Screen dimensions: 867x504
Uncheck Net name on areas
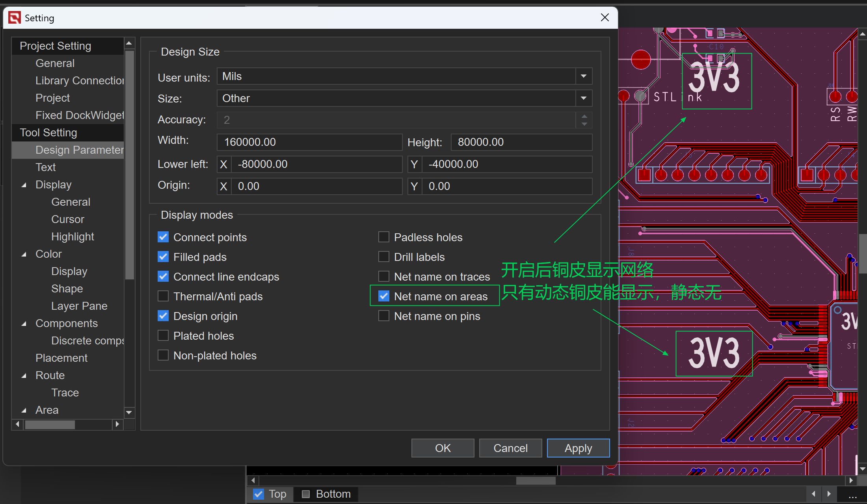tap(384, 296)
